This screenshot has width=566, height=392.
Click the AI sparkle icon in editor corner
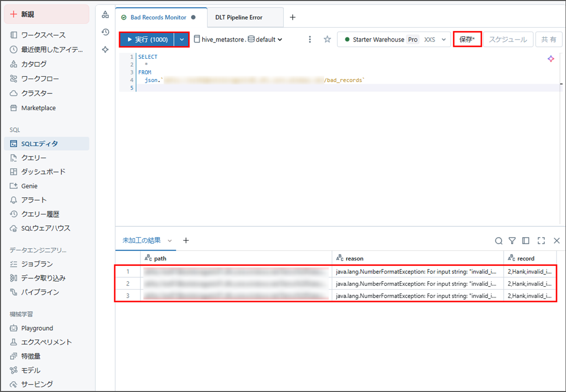(551, 59)
